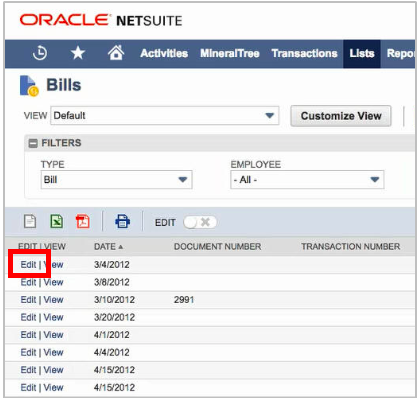Open the VIEW Default dropdown
Viewport: 420px width, 398px height.
coord(165,116)
